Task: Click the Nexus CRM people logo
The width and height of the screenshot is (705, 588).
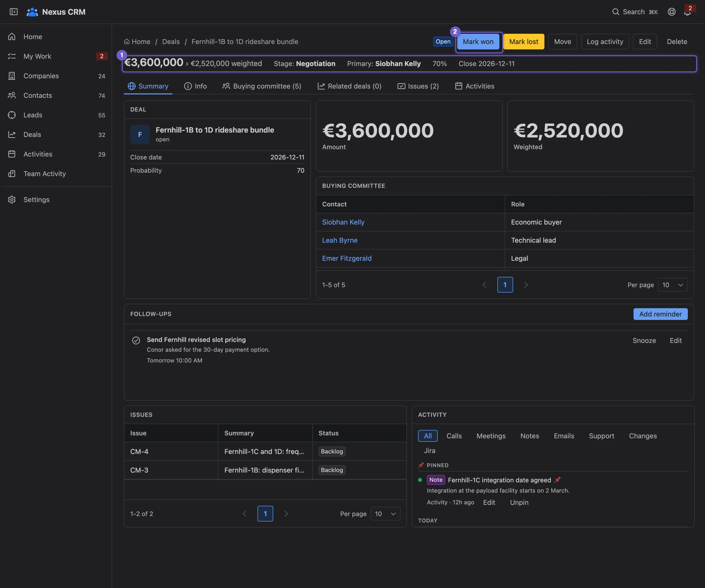Action: (x=32, y=12)
